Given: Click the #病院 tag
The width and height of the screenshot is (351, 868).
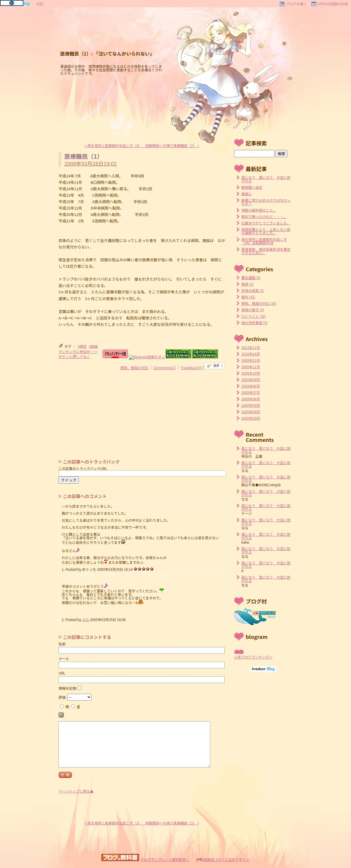Looking at the screenshot, I should [82, 346].
